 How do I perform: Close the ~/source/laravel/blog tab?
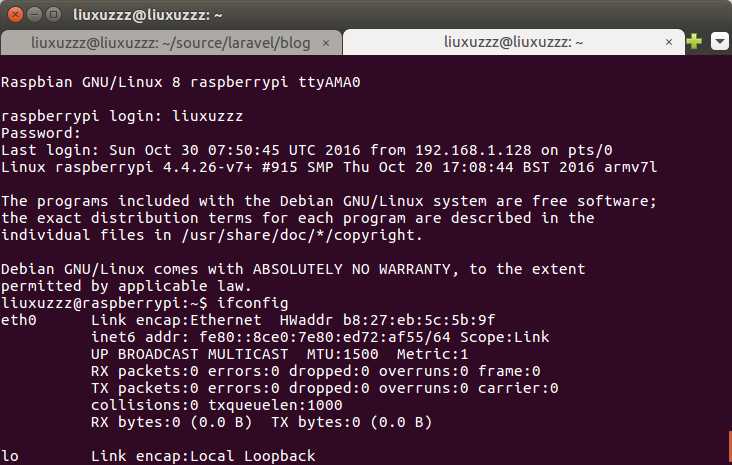[326, 43]
